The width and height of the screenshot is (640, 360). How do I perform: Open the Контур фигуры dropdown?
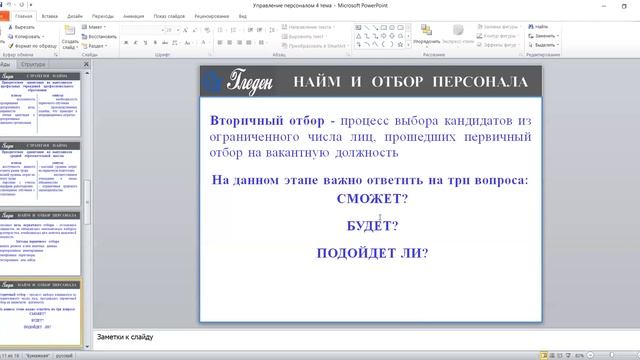pos(497,36)
